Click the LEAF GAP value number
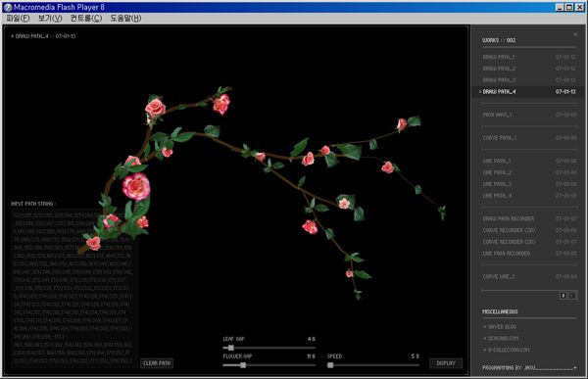Screen dimensions: 588x379 (312, 339)
